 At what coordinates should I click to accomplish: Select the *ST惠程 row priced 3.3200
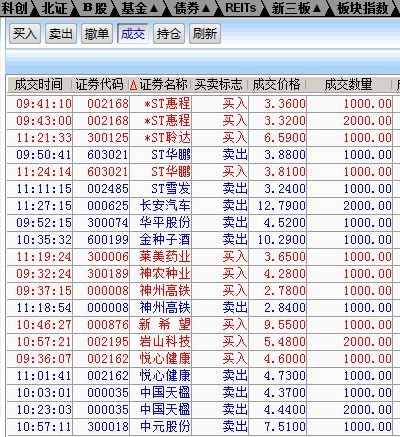click(200, 121)
